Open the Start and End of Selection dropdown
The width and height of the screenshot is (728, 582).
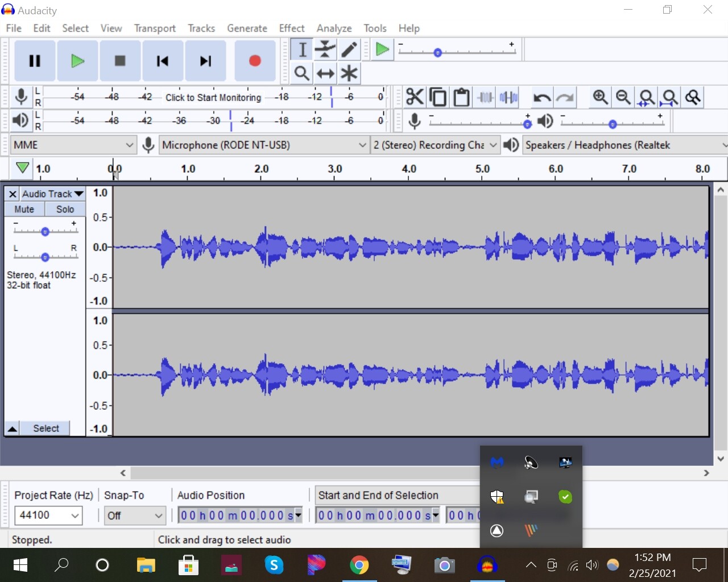tap(397, 495)
